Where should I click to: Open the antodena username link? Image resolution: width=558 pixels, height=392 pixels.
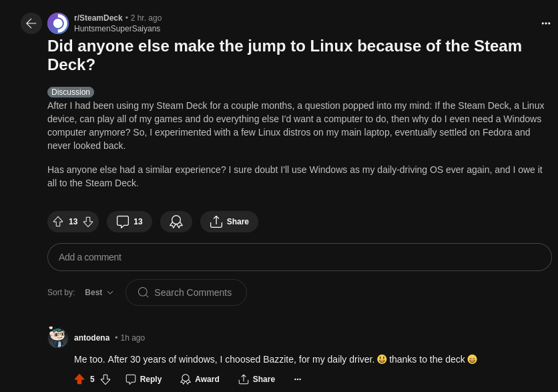point(92,338)
